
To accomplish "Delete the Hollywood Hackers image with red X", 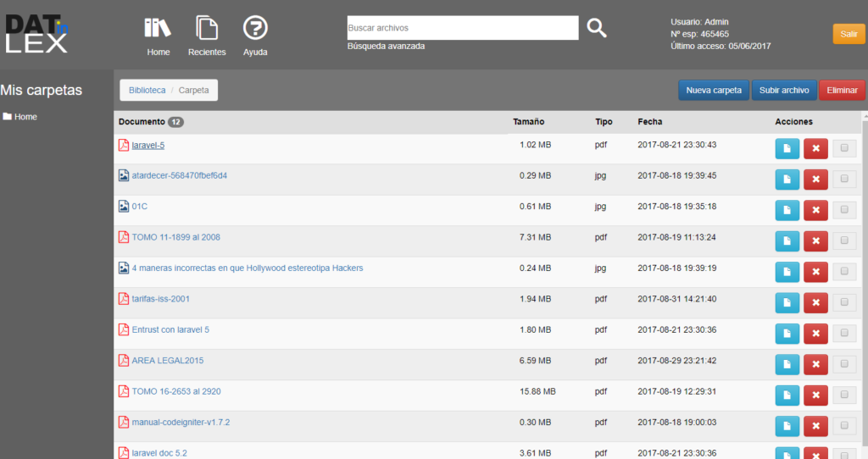I will tap(815, 272).
